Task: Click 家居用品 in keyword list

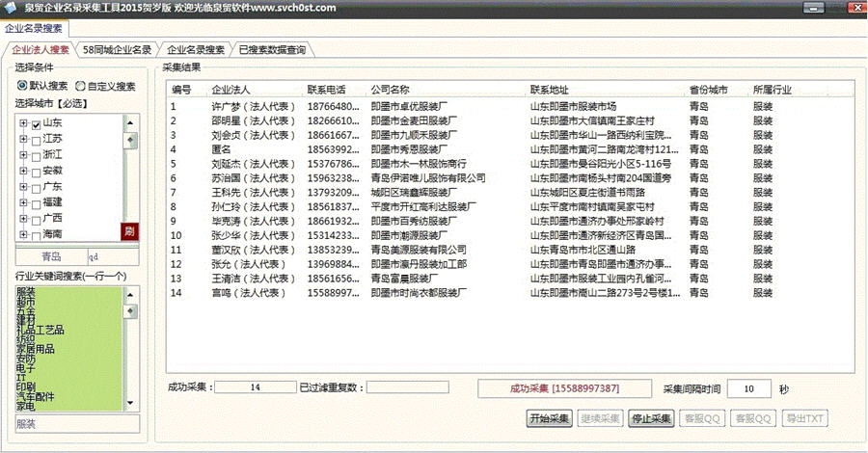Action: 36,349
